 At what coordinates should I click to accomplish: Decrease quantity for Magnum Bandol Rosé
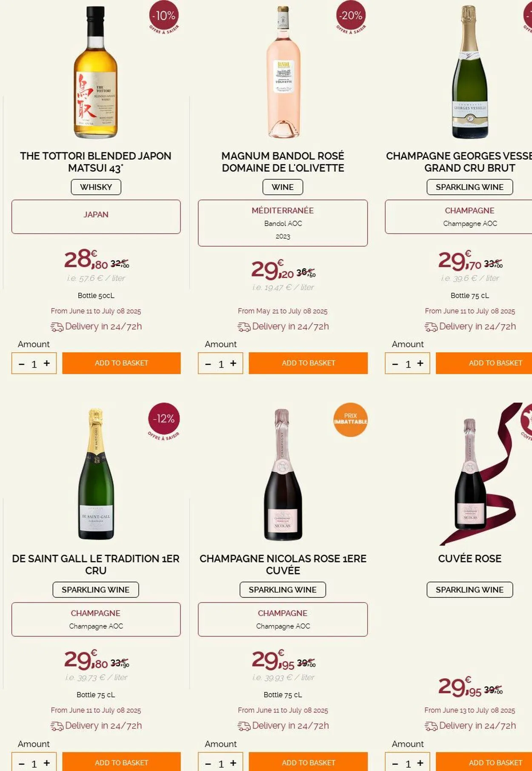point(208,364)
